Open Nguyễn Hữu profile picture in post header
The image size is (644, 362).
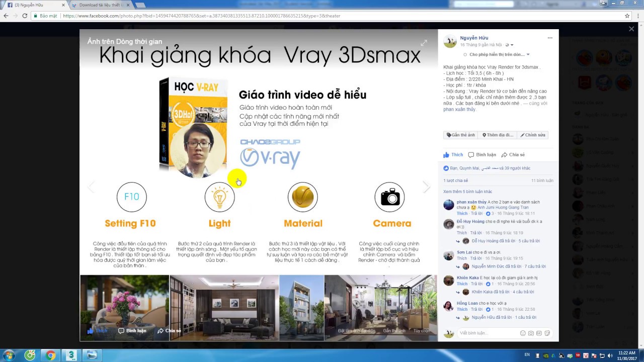point(450,41)
